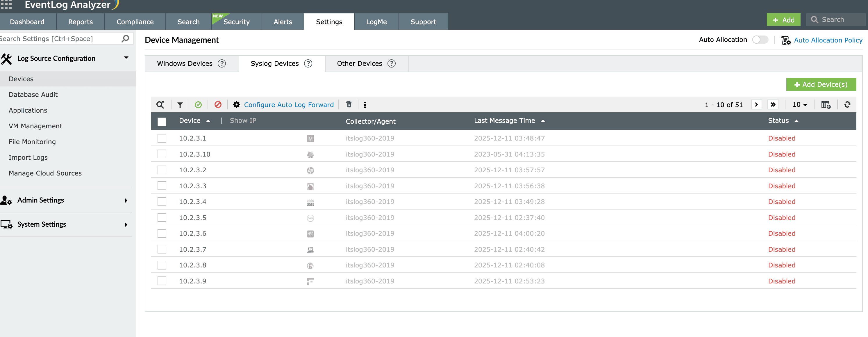Viewport: 868px width, 337px height.
Task: Refresh the device list
Action: click(x=847, y=104)
